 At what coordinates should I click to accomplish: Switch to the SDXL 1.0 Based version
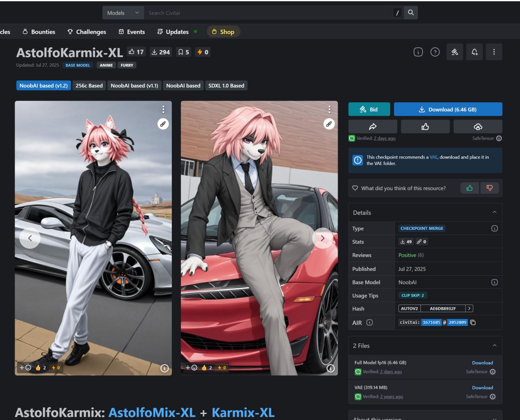226,86
